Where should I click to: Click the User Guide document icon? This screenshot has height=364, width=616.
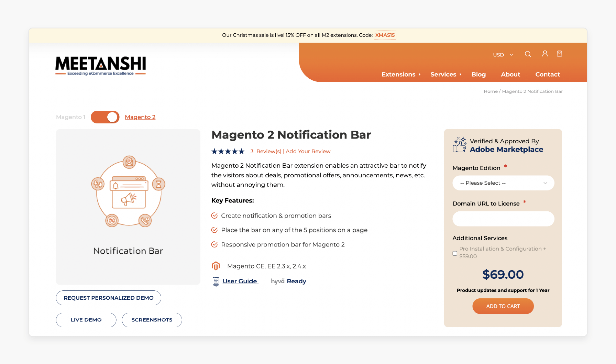216,282
